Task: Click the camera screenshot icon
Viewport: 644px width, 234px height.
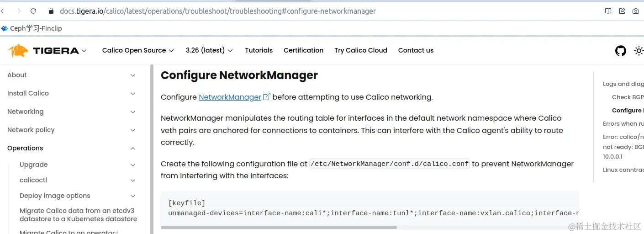Action: pos(636,11)
